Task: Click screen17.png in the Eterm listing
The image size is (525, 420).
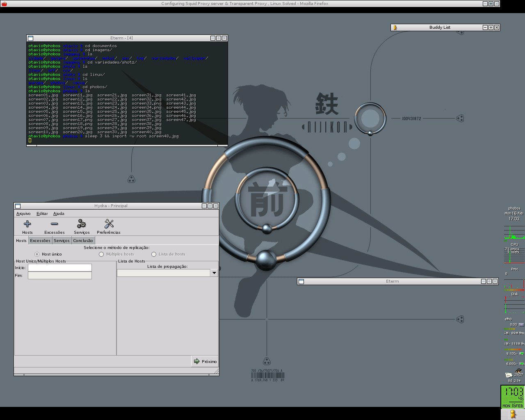Action: click(x=78, y=120)
